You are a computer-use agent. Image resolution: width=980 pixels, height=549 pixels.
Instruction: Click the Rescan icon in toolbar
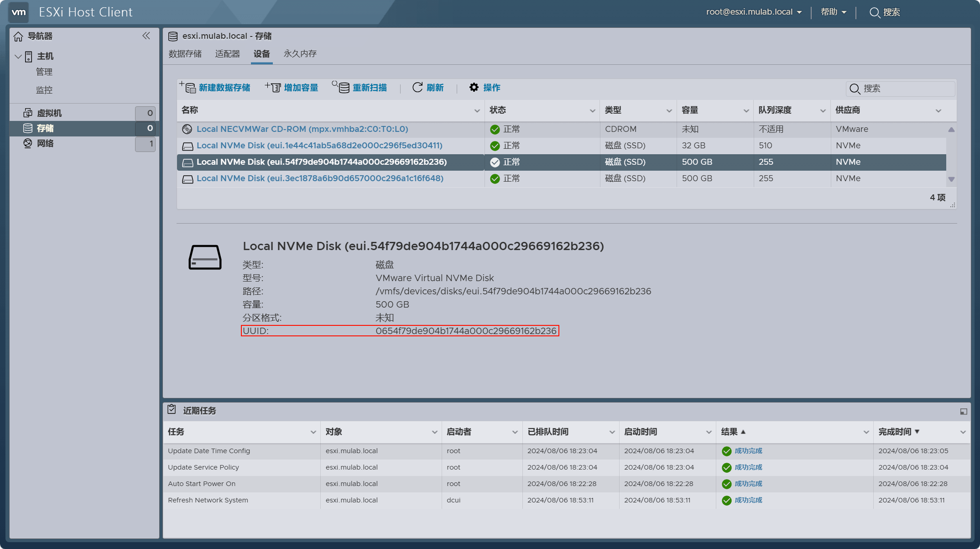pos(341,86)
